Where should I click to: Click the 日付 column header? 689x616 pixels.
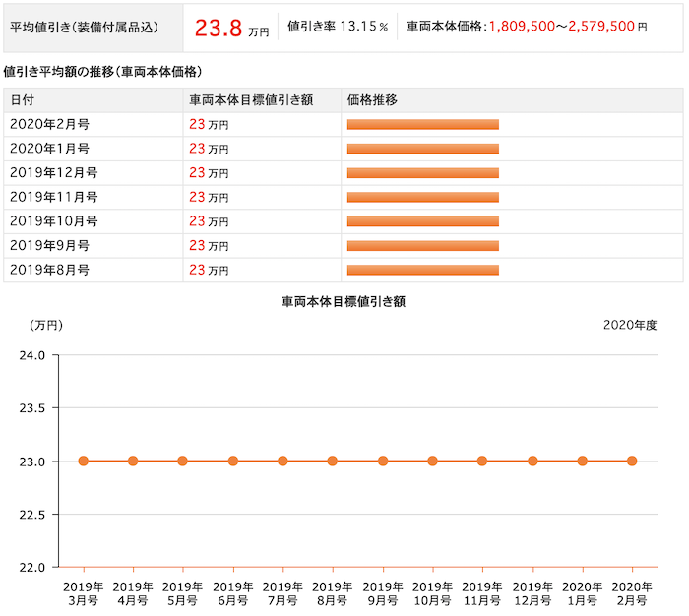(x=22, y=100)
